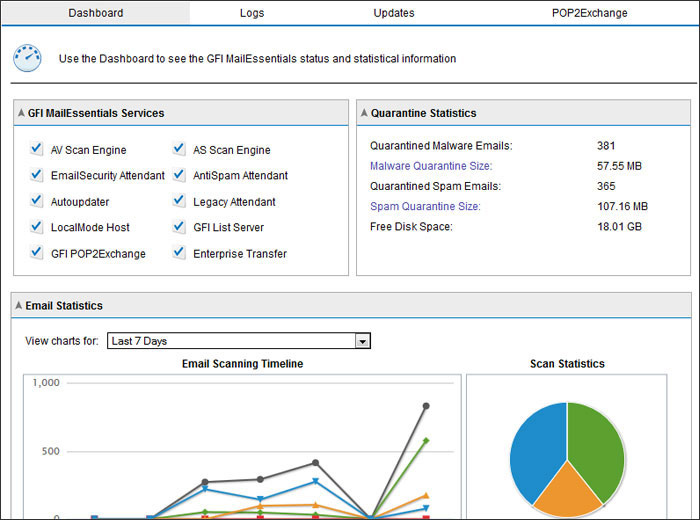Switch to the Logs tab
This screenshot has height=520, width=700.
tap(252, 13)
